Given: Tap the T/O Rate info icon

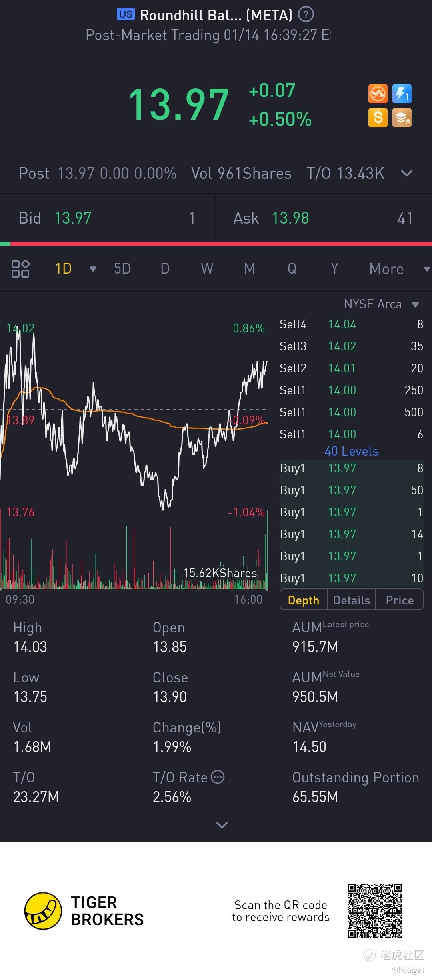Looking at the screenshot, I should pyautogui.click(x=218, y=777).
